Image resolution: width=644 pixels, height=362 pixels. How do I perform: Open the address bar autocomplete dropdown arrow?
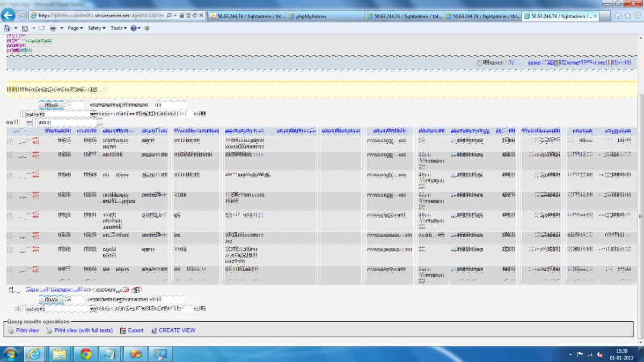click(x=175, y=16)
